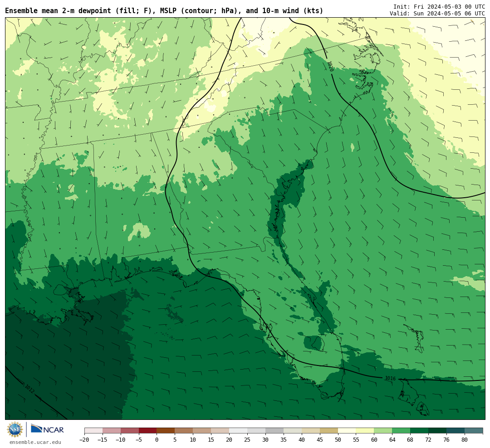Click the 1016 contour label
490x448 pixels.
pos(390,378)
